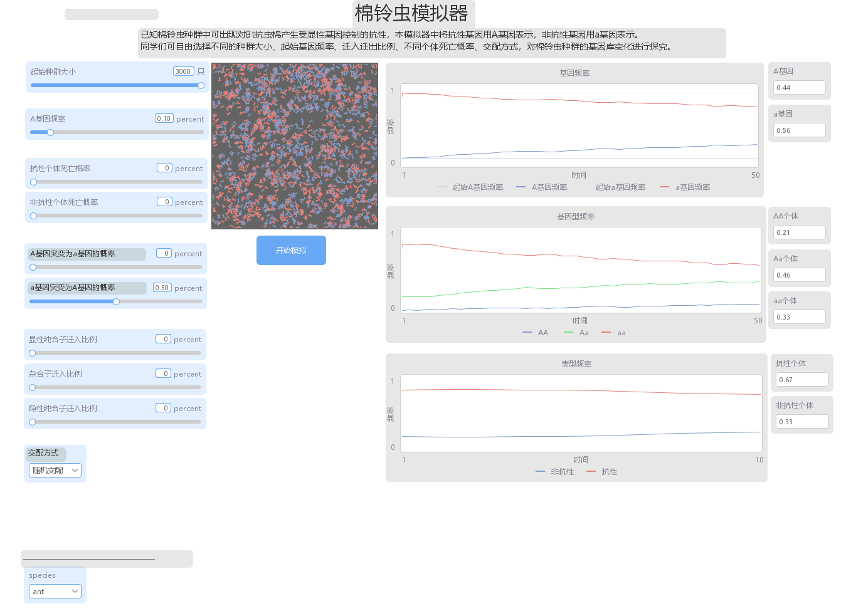Click the AA个体 monitor value 0.21
Screen dimensions: 846x616
[x=799, y=232]
